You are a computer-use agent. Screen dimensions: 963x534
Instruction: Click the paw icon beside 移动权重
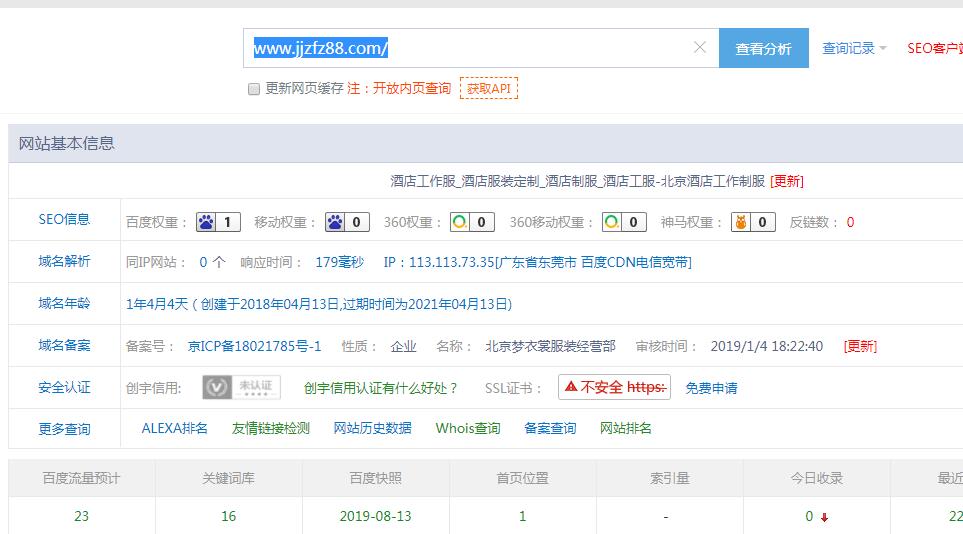(335, 222)
